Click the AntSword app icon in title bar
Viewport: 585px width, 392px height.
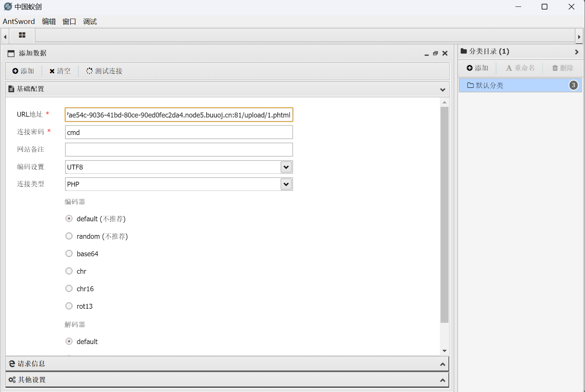[8, 6]
